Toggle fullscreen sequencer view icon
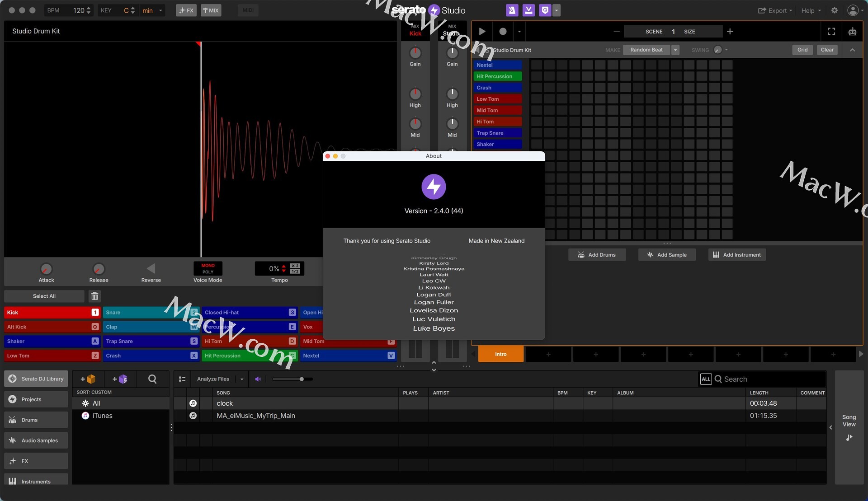Image resolution: width=868 pixels, height=501 pixels. (831, 32)
